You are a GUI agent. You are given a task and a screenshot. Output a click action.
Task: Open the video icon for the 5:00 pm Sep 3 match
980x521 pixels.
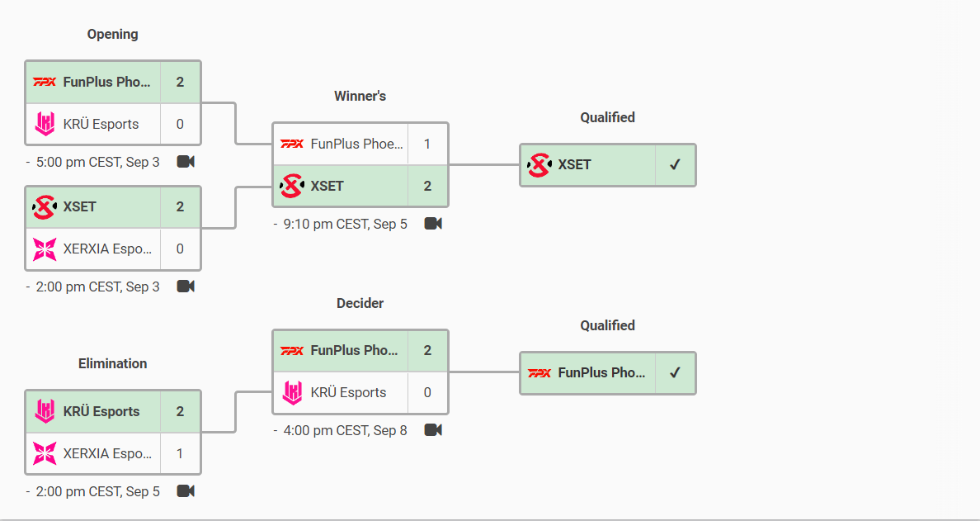[x=186, y=162]
